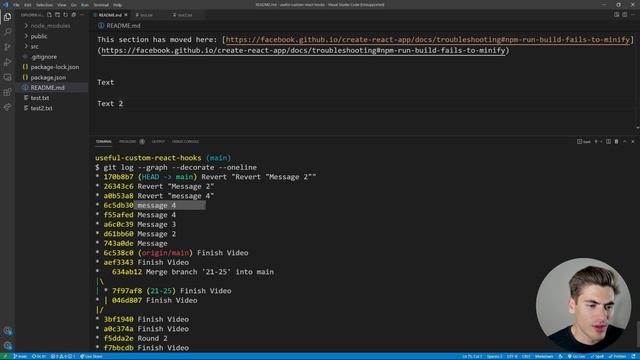
Task: Click New Folder icon in Explorer header
Action: [58, 15]
